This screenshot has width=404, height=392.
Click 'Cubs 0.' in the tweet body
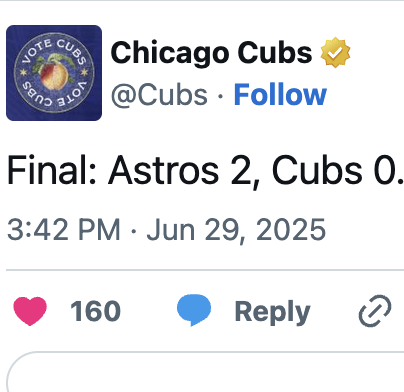(338, 171)
